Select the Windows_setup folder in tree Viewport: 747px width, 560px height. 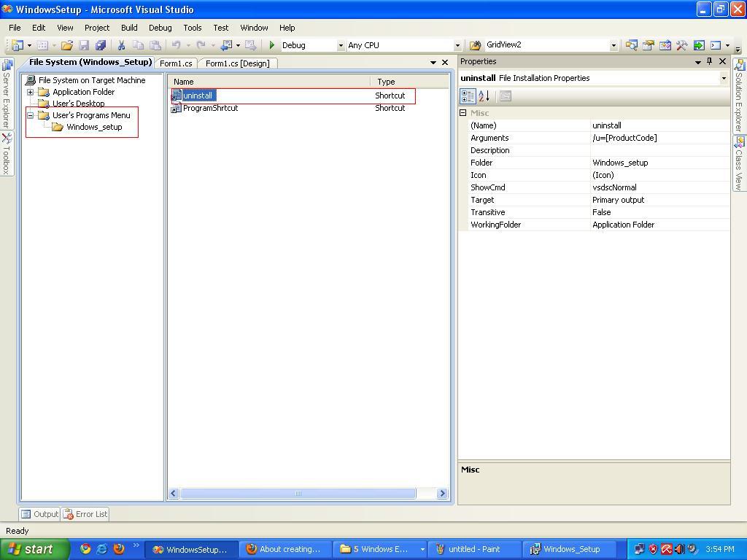[94, 127]
